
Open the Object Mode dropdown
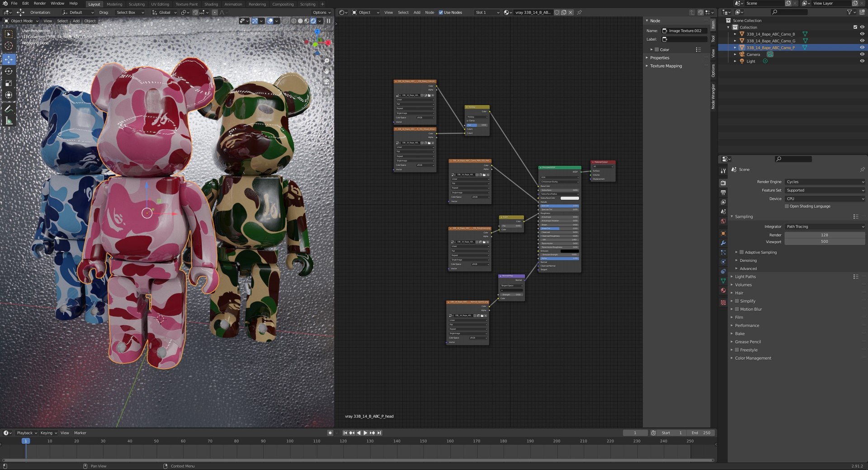point(21,21)
